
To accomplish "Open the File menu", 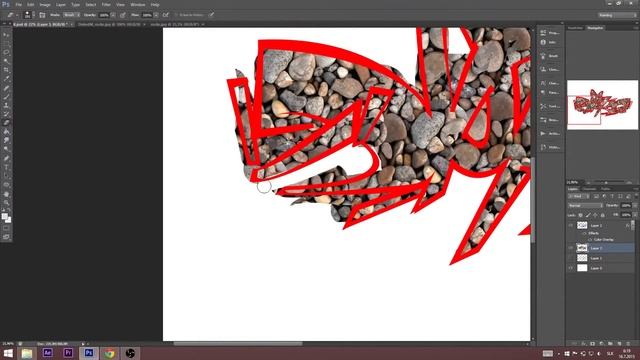I will click(x=18, y=5).
